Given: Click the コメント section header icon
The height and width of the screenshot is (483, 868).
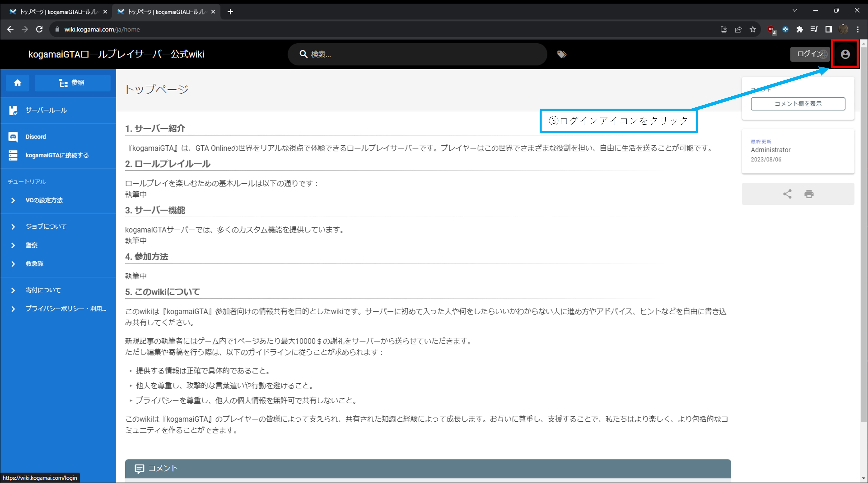Looking at the screenshot, I should tap(139, 469).
